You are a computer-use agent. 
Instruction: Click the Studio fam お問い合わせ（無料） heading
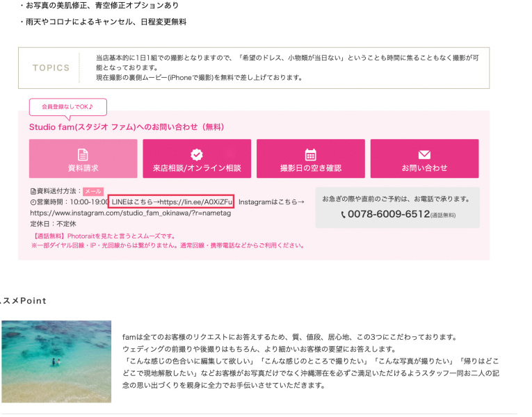coord(127,127)
